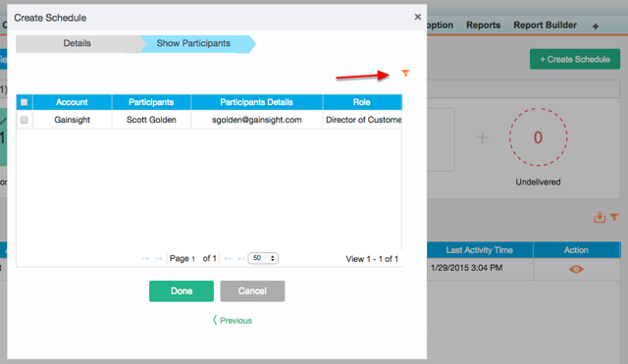
Task: Close the Create Schedule dialog
Action: click(x=418, y=17)
